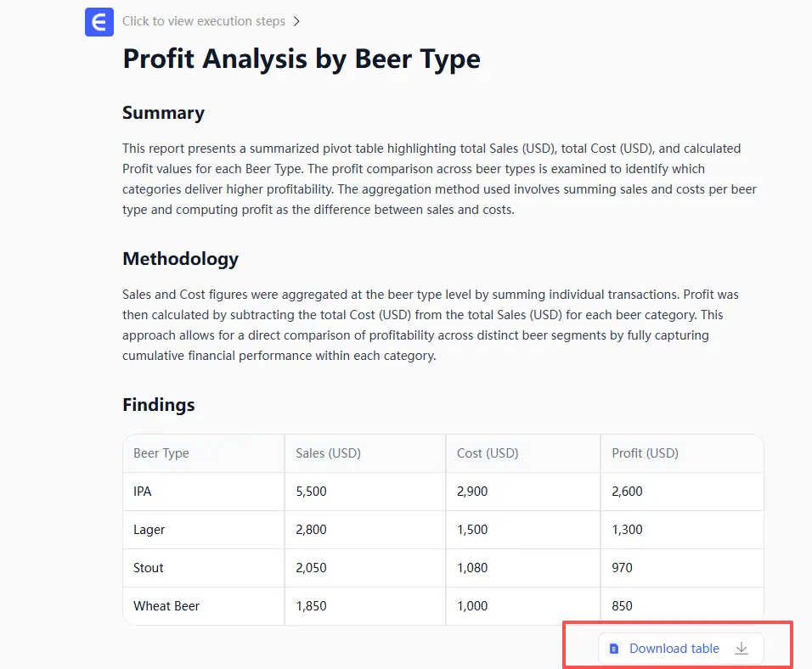
Task: Click the Stout cost value 1,080
Action: pyautogui.click(x=472, y=568)
